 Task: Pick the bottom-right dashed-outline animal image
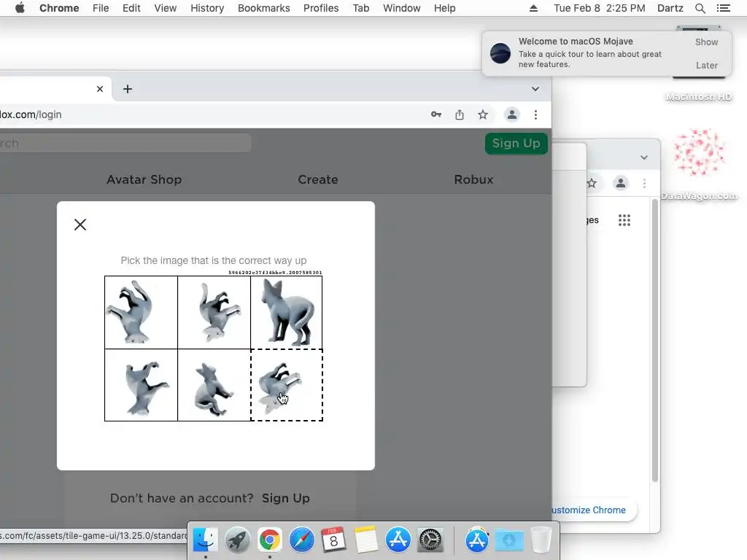[x=286, y=385]
